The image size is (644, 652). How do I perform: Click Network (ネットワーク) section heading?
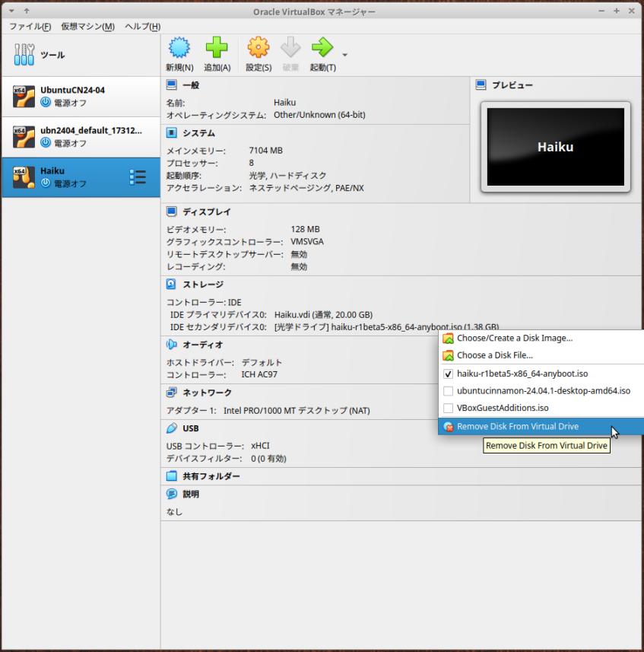pyautogui.click(x=207, y=393)
